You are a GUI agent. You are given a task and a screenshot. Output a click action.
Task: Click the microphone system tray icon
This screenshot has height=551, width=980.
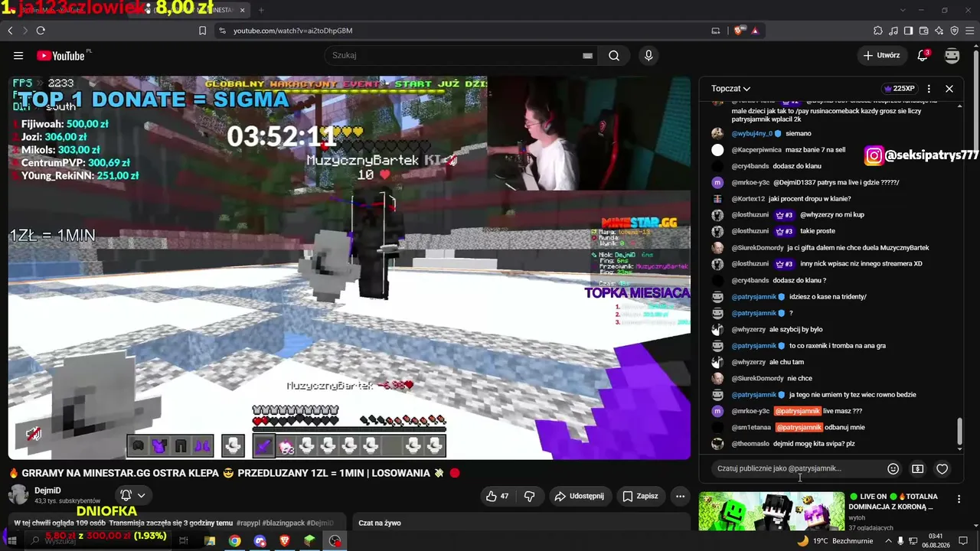pyautogui.click(x=900, y=541)
